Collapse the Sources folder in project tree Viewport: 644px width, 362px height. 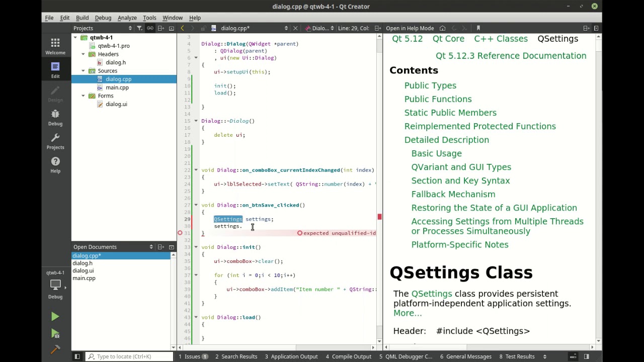click(x=83, y=71)
